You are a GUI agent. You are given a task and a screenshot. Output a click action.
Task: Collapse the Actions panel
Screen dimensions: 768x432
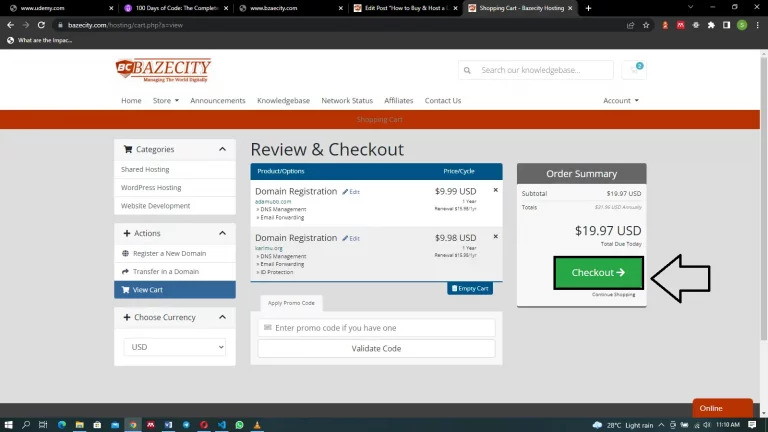coord(222,233)
